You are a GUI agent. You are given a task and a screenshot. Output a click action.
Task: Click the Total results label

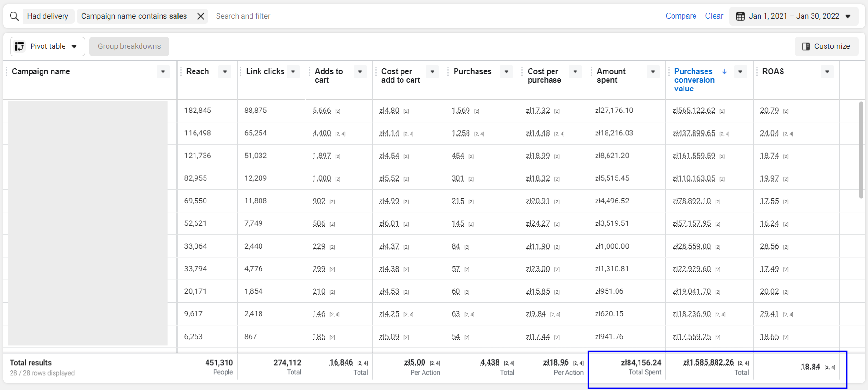pos(31,363)
